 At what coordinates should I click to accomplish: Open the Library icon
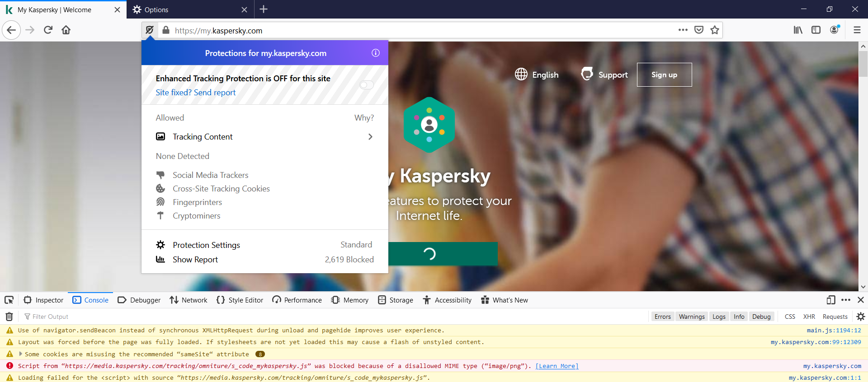pos(798,30)
